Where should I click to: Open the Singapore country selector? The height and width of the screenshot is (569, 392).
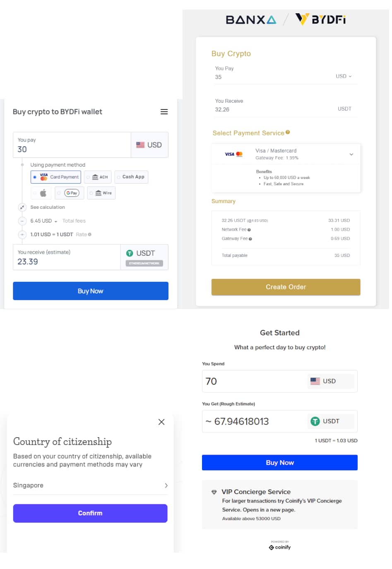point(90,485)
